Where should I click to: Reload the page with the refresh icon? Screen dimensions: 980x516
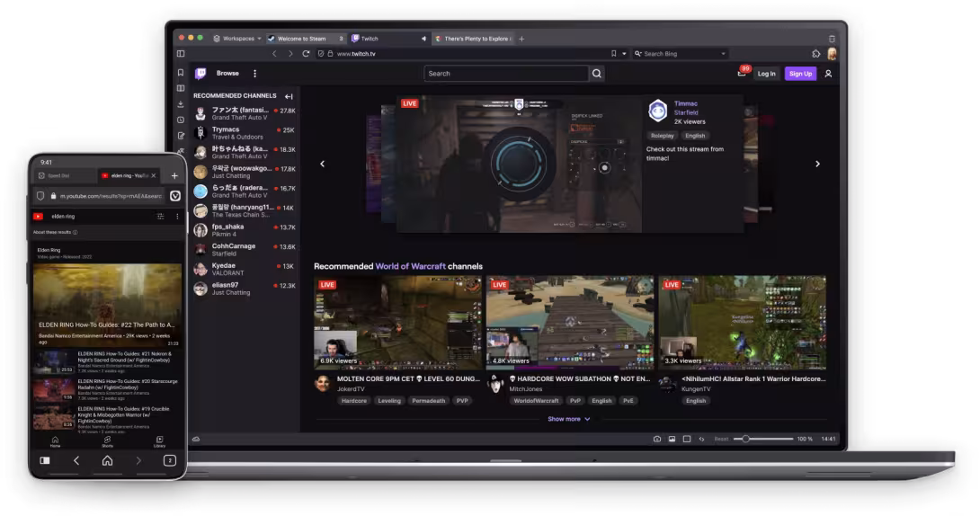click(306, 54)
